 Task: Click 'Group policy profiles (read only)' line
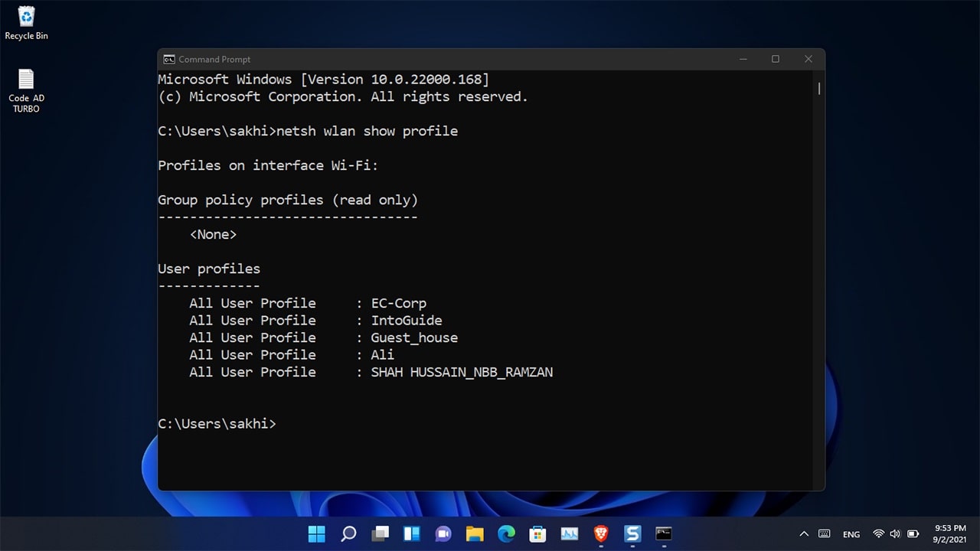(288, 200)
